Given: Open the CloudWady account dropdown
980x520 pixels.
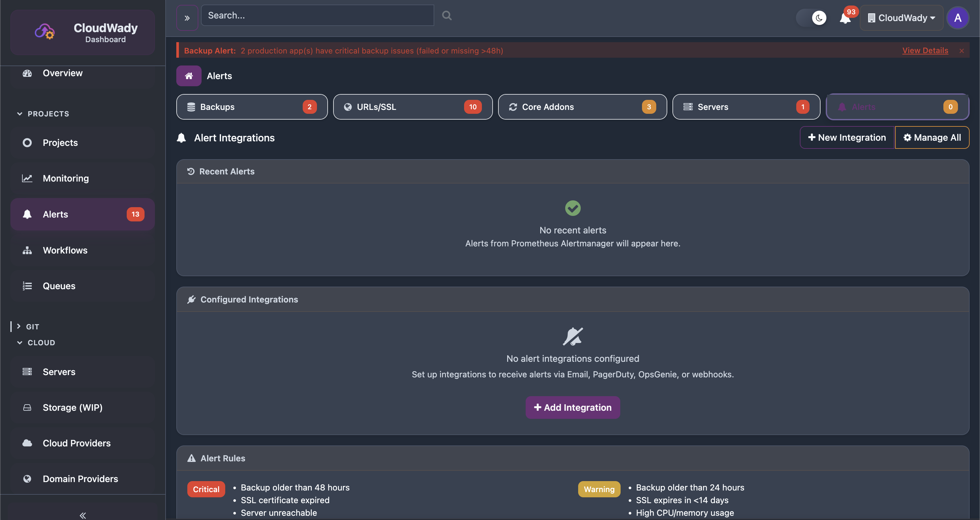Looking at the screenshot, I should (901, 18).
